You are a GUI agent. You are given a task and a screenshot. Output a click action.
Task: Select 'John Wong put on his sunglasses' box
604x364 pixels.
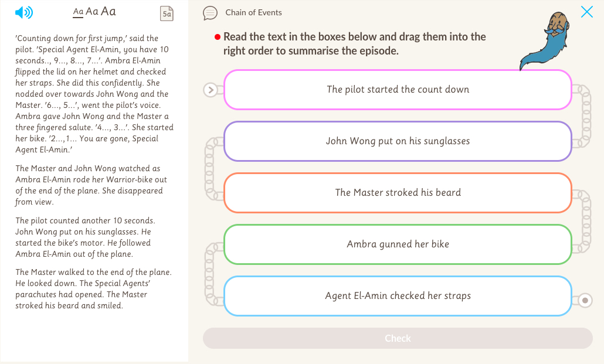pos(398,141)
